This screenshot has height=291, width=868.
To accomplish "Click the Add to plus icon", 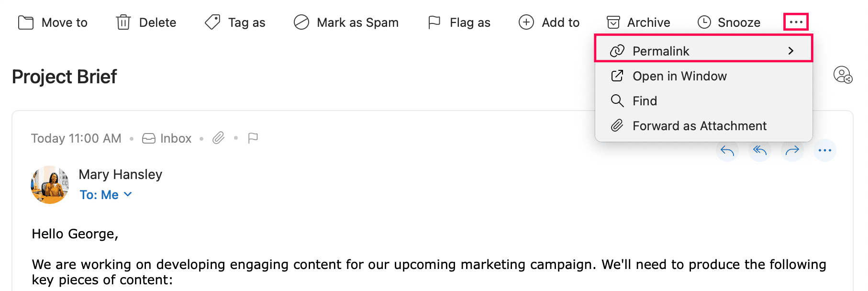I will tap(526, 22).
